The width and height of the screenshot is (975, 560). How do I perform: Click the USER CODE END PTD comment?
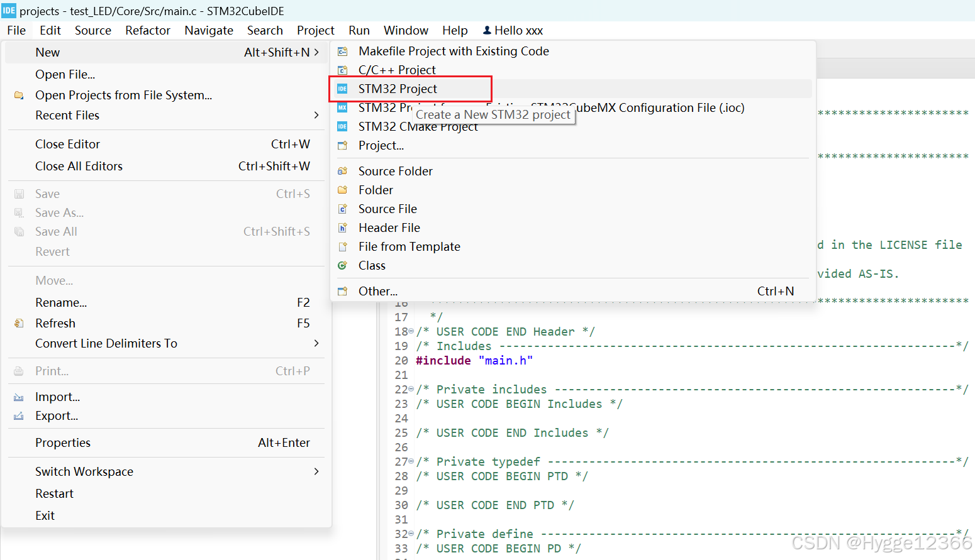click(495, 505)
